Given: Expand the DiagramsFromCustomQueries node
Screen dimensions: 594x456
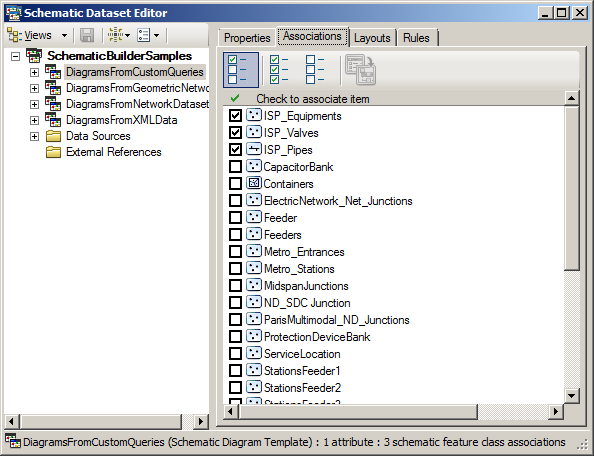Looking at the screenshot, I should pos(34,72).
